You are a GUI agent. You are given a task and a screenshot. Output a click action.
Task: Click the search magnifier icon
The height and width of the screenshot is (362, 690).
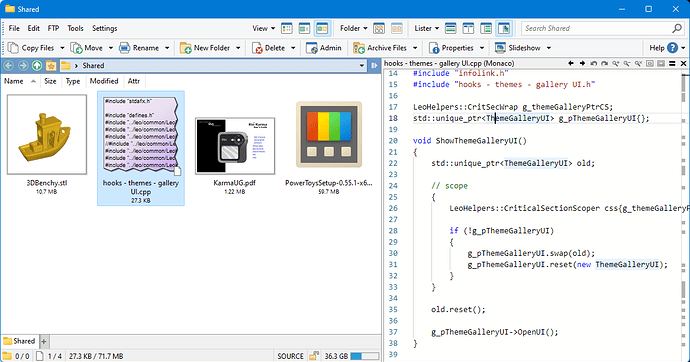(677, 28)
